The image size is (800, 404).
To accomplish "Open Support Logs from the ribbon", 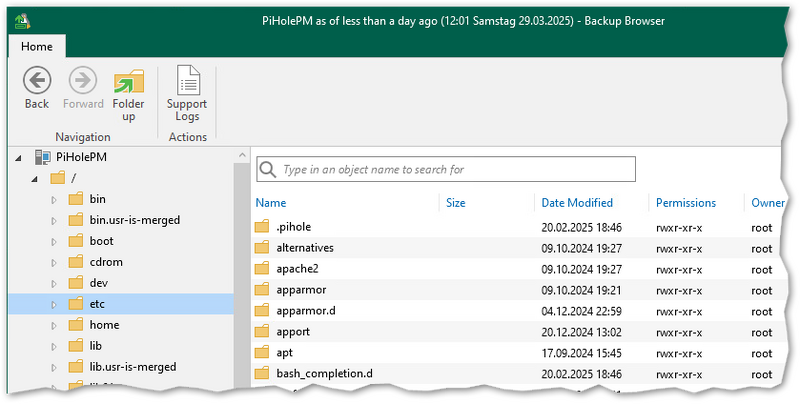I will coord(187,83).
